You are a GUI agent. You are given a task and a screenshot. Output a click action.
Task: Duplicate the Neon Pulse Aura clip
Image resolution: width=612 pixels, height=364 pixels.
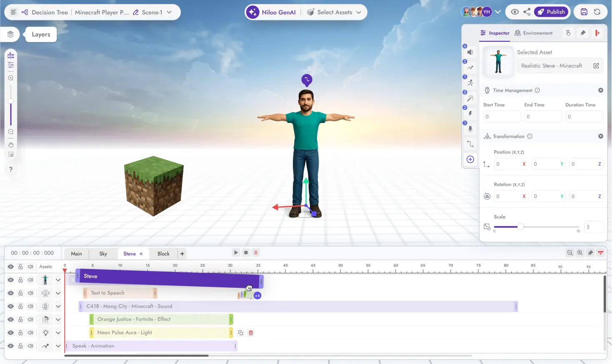[240, 333]
